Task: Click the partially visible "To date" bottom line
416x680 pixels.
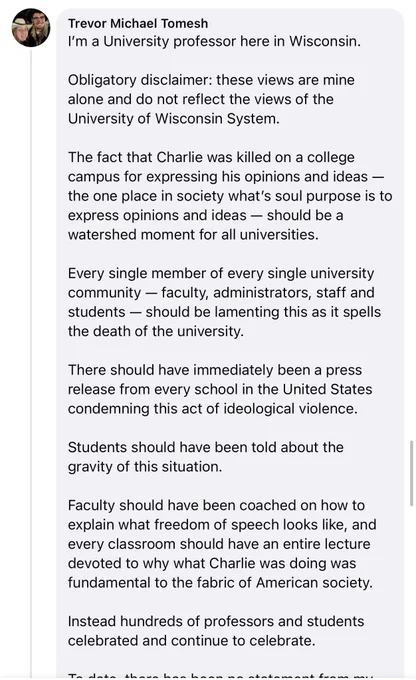Action: (220, 676)
